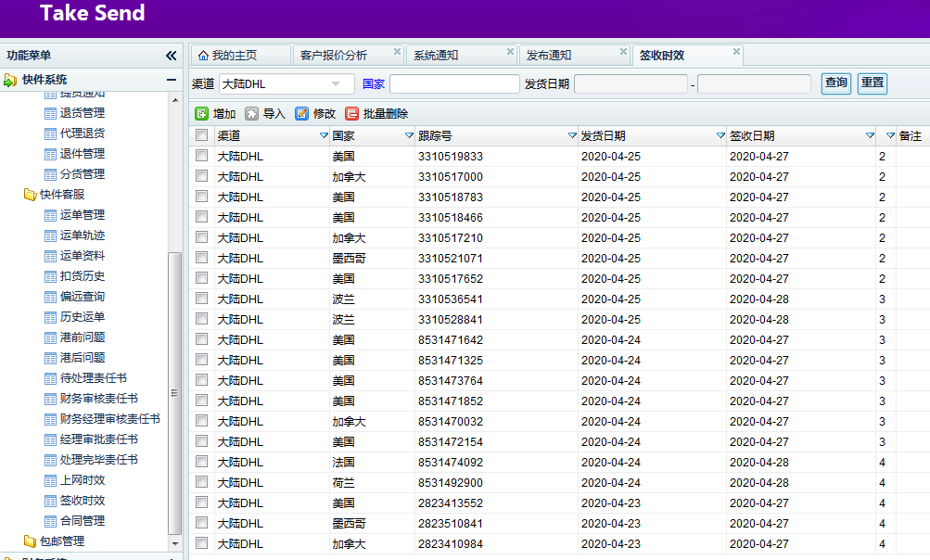Click the 修改 (Edit) pencil icon

301,114
